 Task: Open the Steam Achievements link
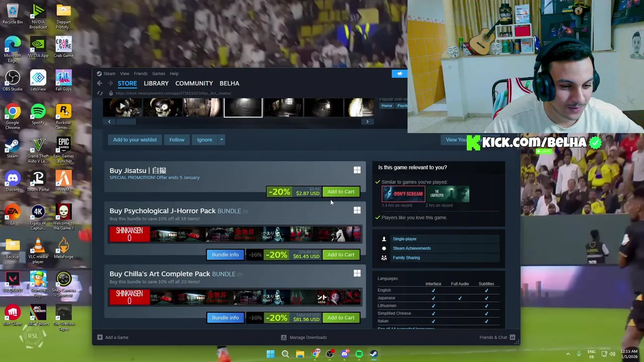coord(412,248)
